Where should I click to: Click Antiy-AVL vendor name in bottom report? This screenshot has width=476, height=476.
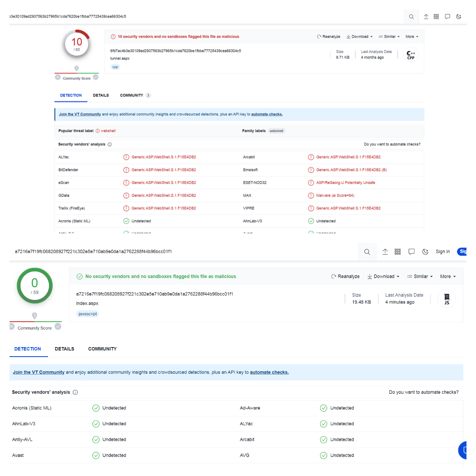22,440
